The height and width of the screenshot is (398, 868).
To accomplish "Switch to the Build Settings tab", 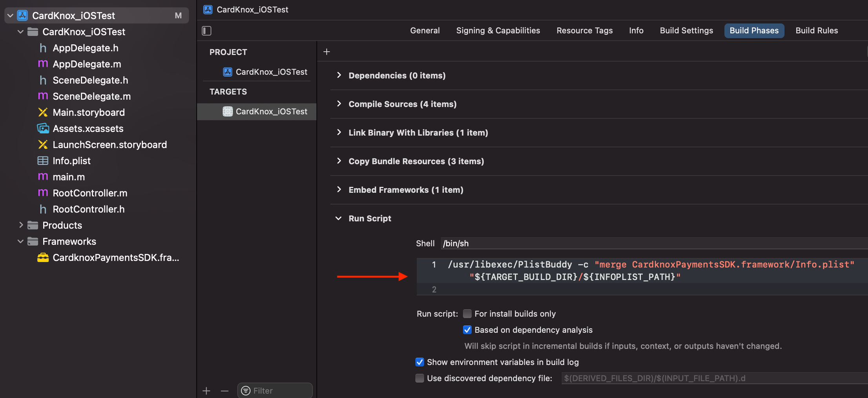I will point(686,31).
